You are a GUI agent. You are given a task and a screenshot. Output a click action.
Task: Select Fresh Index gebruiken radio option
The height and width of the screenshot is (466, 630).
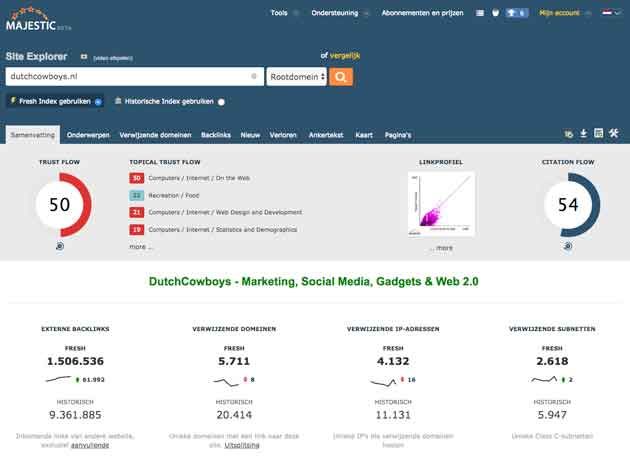pyautogui.click(x=98, y=102)
